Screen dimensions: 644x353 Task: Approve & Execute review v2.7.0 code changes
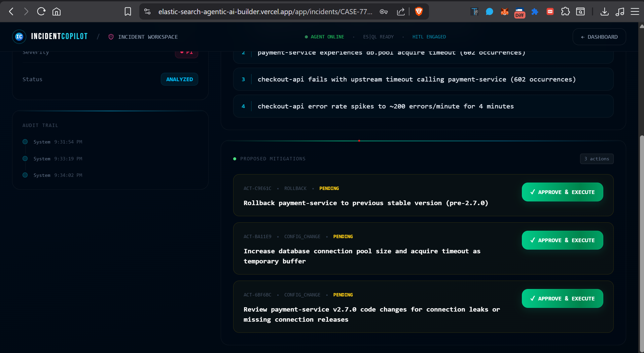pyautogui.click(x=562, y=298)
